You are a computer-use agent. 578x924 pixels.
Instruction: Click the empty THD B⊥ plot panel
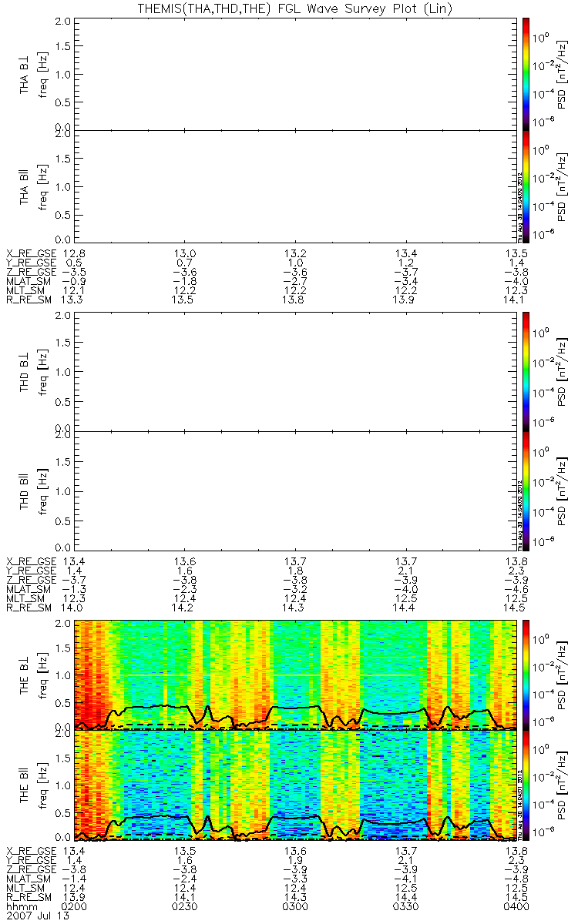coord(296,371)
